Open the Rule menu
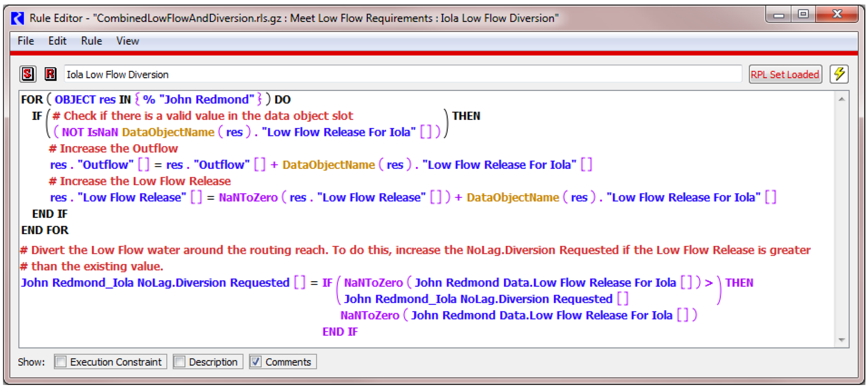 click(91, 41)
